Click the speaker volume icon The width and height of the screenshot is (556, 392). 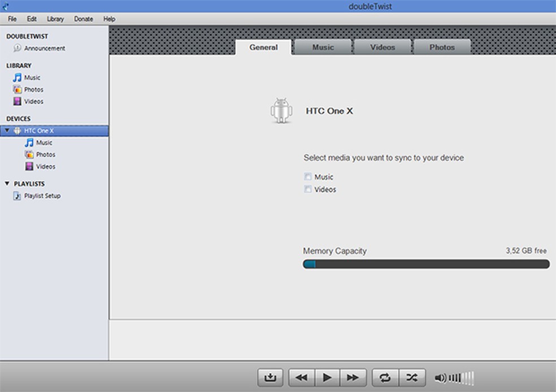(440, 378)
